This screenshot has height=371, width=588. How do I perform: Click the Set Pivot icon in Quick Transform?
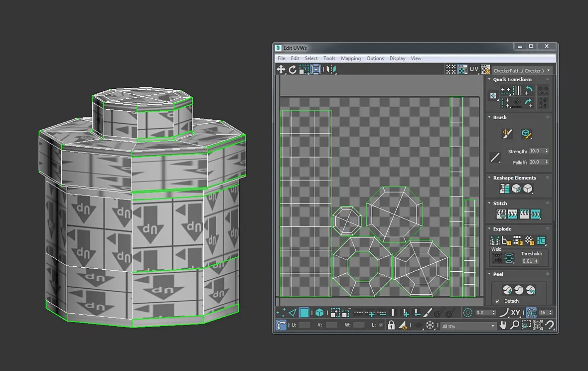coord(493,96)
